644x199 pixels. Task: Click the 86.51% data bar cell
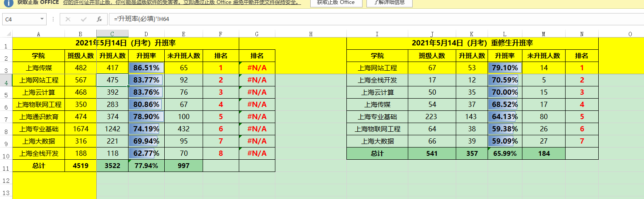pyautogui.click(x=146, y=68)
